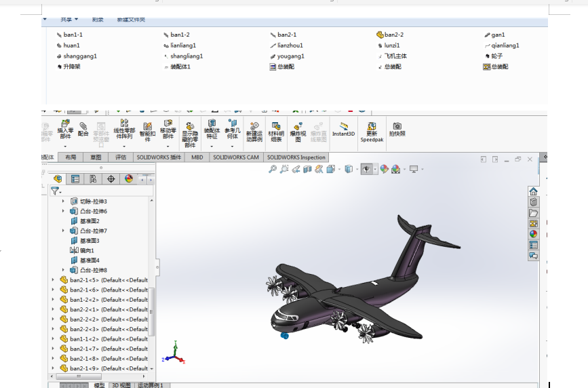
Task: Open the SOLIDWORKS CAM tab
Action: coord(236,157)
